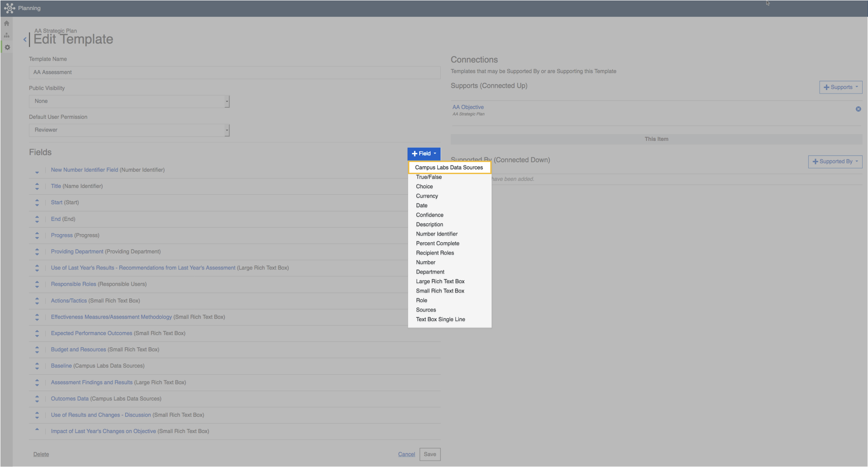
Task: Open the home icon in sidebar
Action: pyautogui.click(x=7, y=24)
